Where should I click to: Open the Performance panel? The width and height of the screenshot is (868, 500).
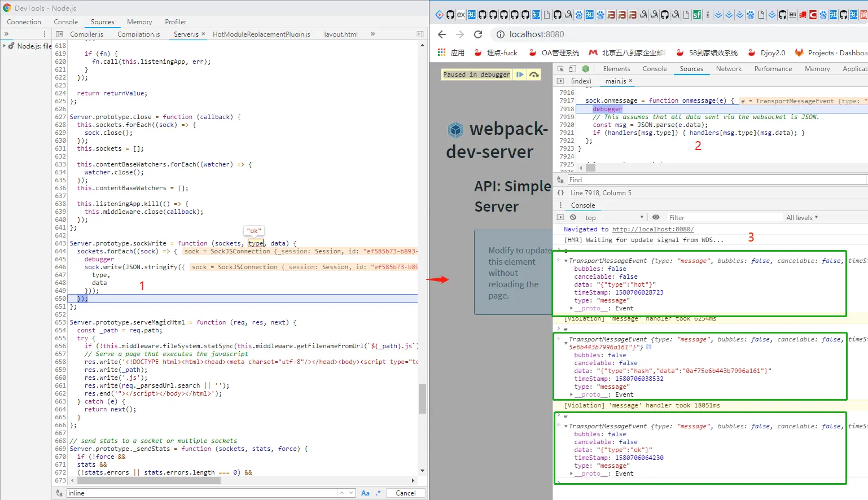coord(773,69)
